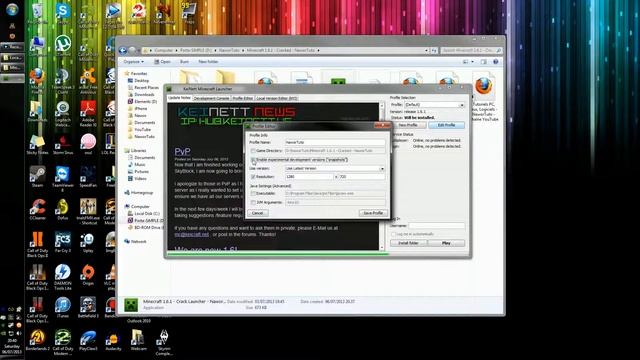Click the Explorer back navigation arrow
640x360 pixels.
pos(123,50)
